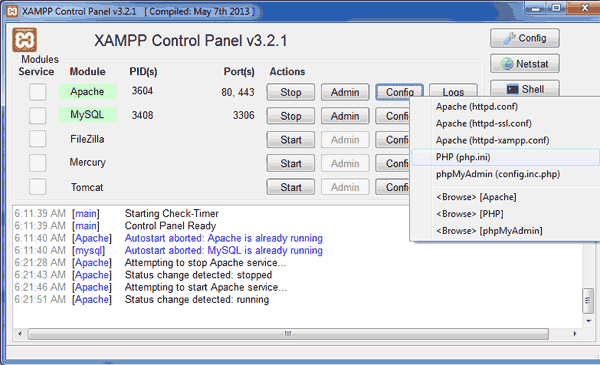The height and width of the screenshot is (365, 600).
Task: Open the Tomcat Config dropdown
Action: coord(393,187)
